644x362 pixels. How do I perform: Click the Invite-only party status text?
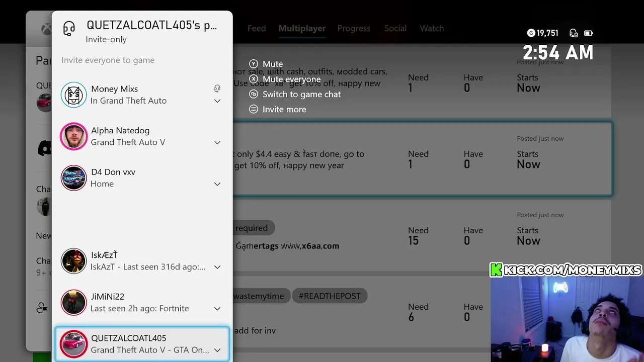point(106,39)
